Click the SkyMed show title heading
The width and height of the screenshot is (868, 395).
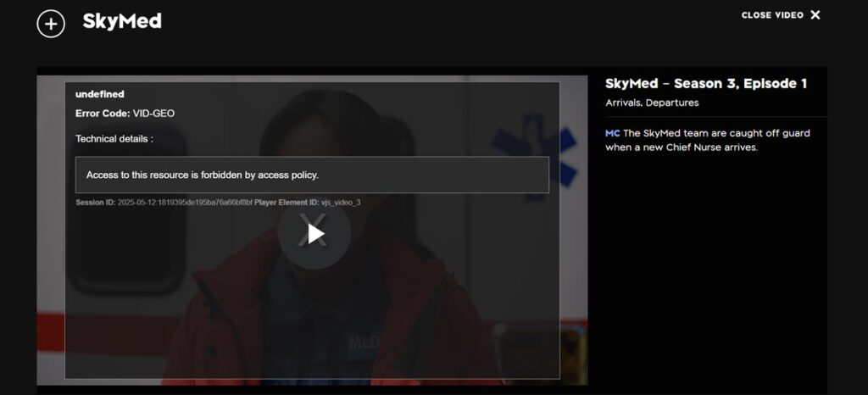pos(122,21)
